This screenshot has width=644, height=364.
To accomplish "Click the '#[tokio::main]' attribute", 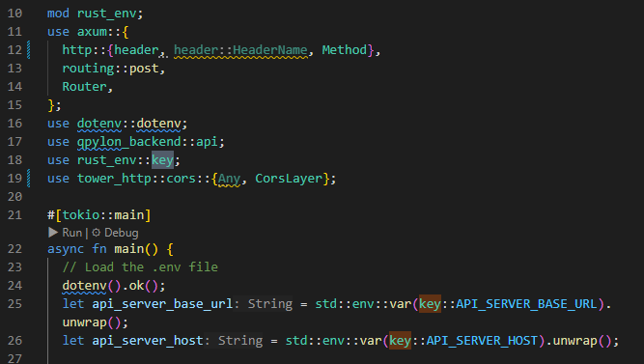I will (99, 215).
